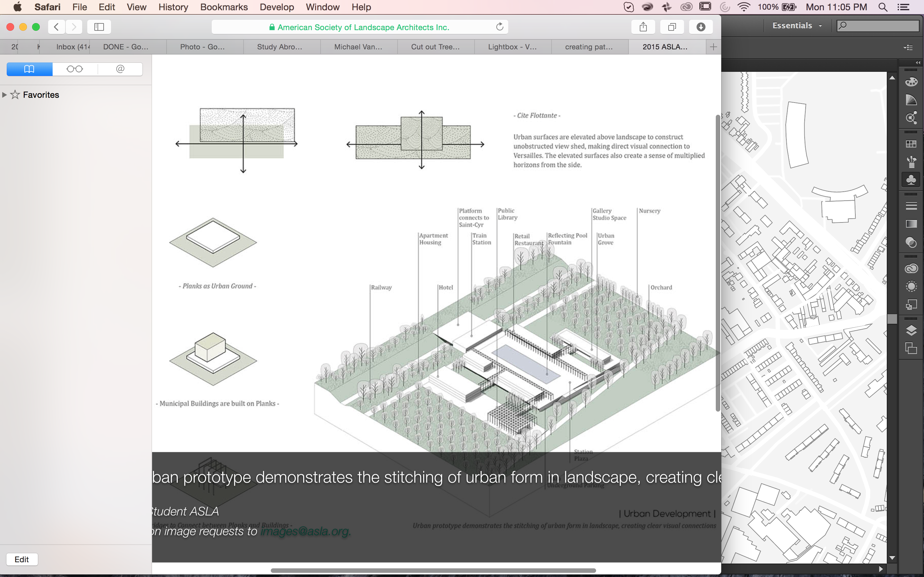
Task: Click the Tab arrangement icon top right
Action: (908, 46)
